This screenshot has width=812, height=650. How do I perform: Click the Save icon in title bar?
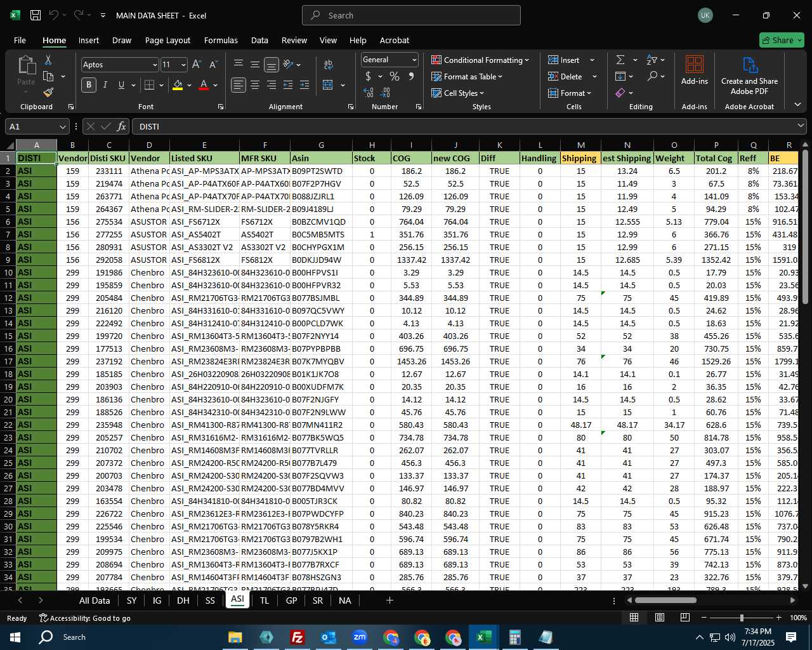[36, 15]
